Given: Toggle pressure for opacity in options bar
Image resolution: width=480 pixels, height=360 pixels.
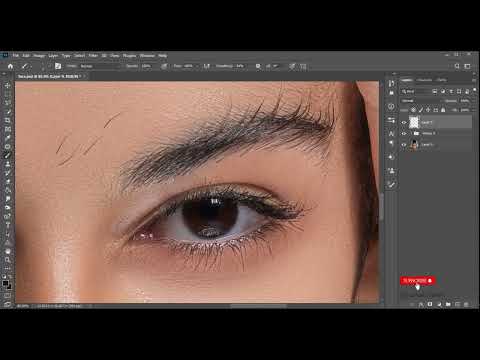Looking at the screenshot, I should tap(164, 66).
